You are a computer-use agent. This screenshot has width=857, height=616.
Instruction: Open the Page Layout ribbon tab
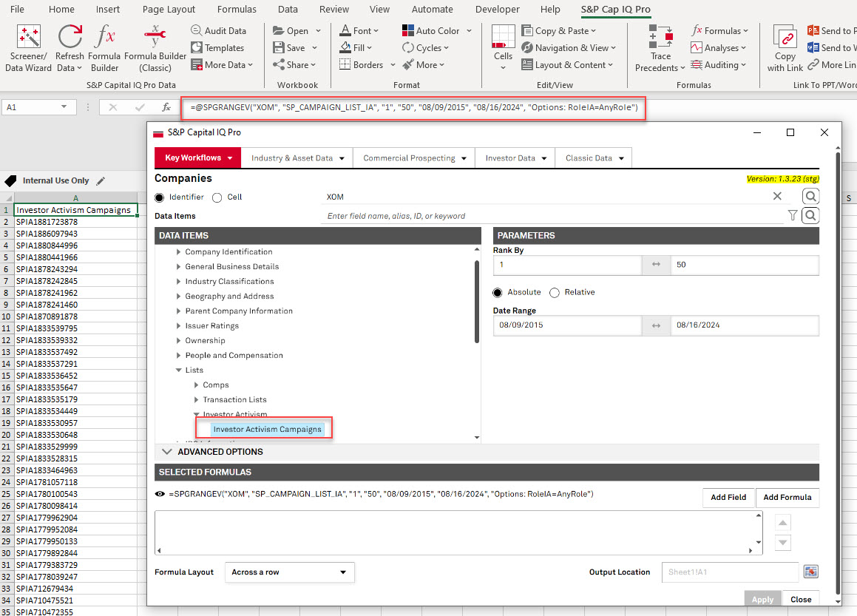pyautogui.click(x=169, y=10)
